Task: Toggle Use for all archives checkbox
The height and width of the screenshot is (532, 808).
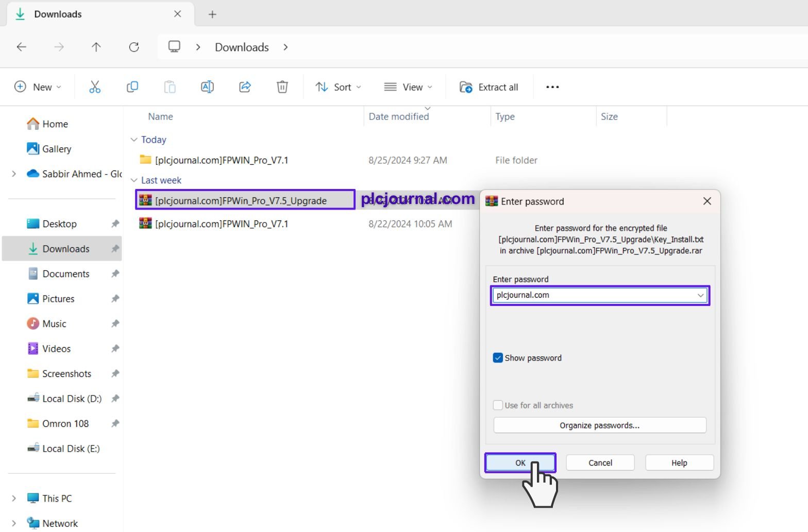Action: click(498, 405)
